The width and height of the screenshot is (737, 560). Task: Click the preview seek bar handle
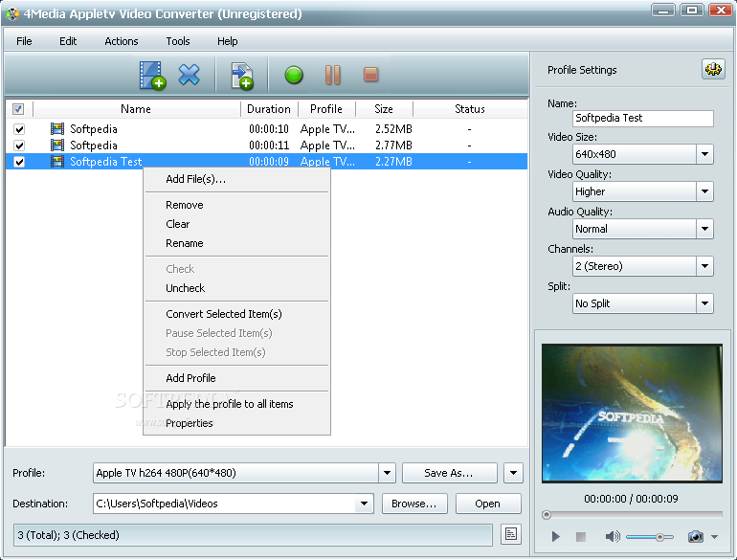pyautogui.click(x=547, y=515)
